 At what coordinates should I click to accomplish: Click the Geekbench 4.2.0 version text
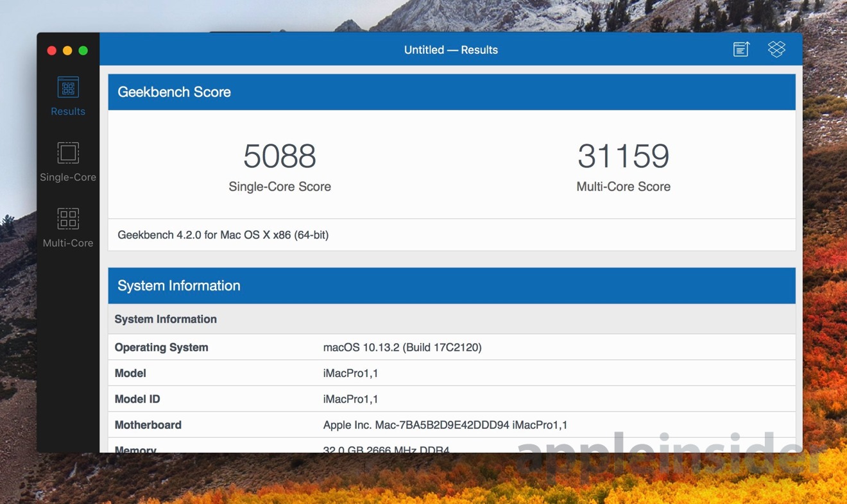click(x=223, y=235)
